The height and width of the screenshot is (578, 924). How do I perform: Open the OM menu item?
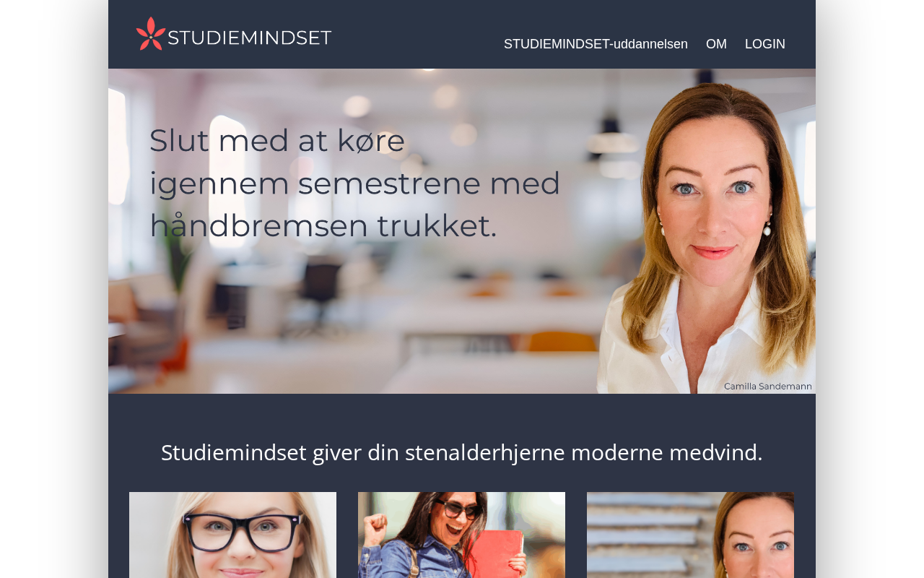pos(716,44)
